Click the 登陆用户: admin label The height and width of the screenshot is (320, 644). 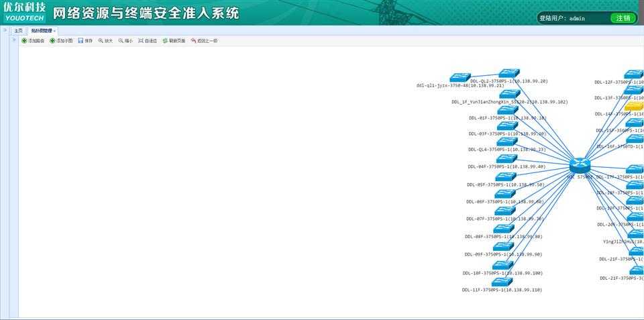pos(562,19)
